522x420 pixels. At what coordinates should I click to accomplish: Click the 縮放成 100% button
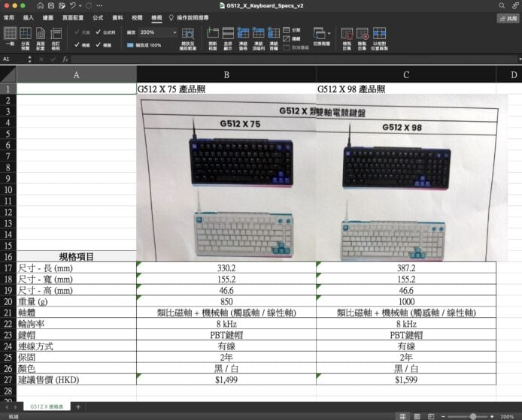(x=144, y=45)
